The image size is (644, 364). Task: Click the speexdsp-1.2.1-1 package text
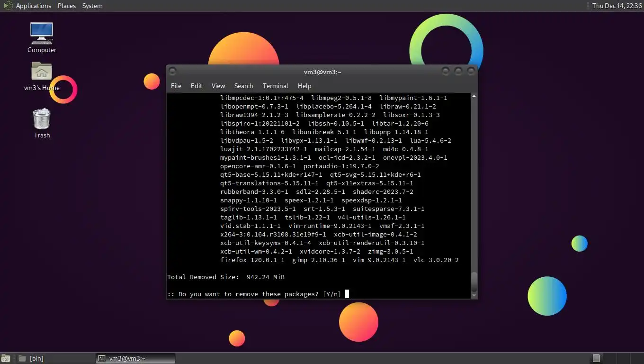(372, 200)
